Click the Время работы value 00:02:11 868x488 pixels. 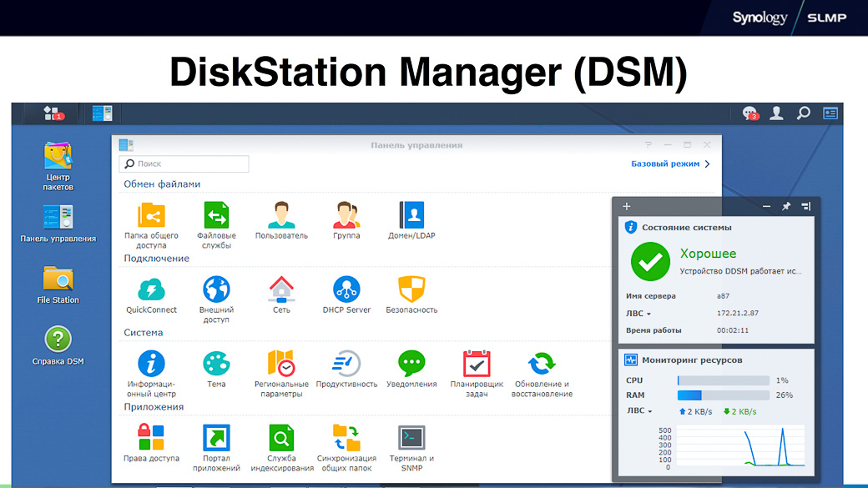[x=733, y=330]
